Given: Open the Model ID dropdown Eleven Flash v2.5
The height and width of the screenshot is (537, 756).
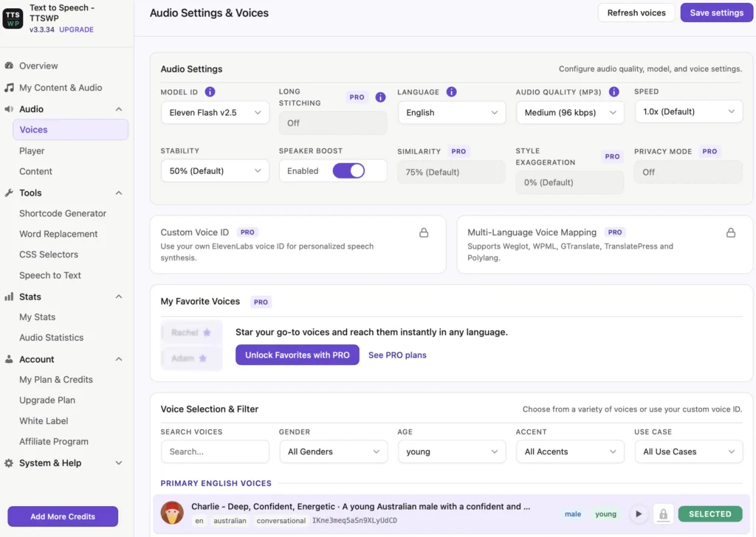Looking at the screenshot, I should click(x=215, y=112).
